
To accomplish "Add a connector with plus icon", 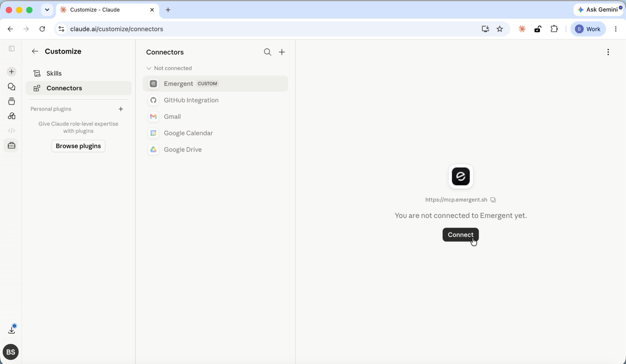I will tap(282, 52).
